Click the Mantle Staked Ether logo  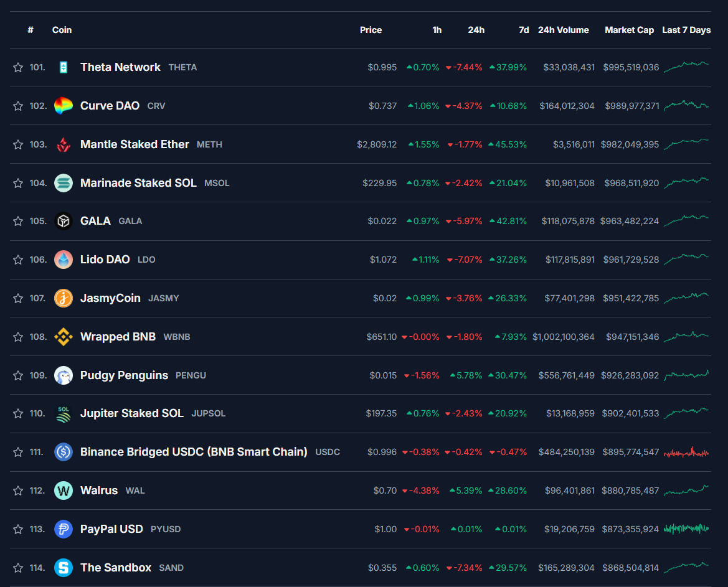coord(64,144)
